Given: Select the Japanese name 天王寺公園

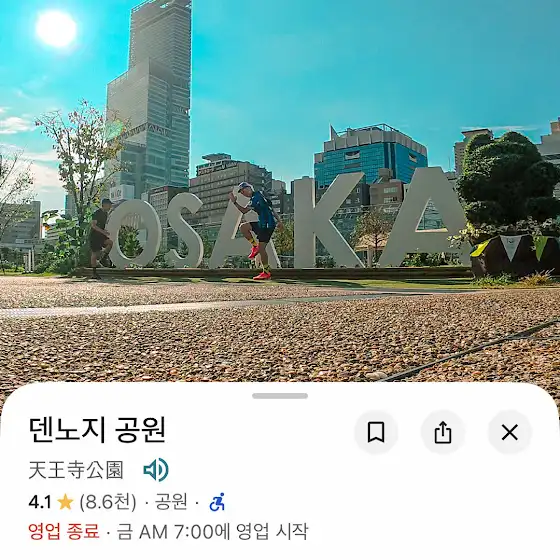Looking at the screenshot, I should tap(76, 470).
